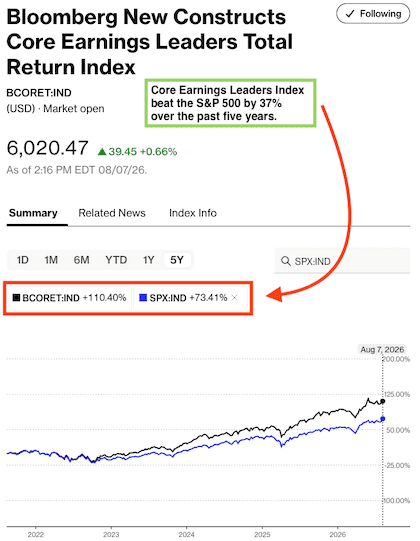420x541 pixels.
Task: Click the checkmark icon in the Following button
Action: 350,14
